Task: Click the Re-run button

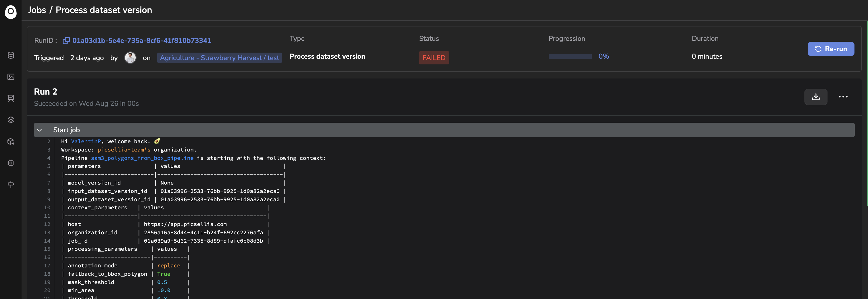Action: (831, 49)
